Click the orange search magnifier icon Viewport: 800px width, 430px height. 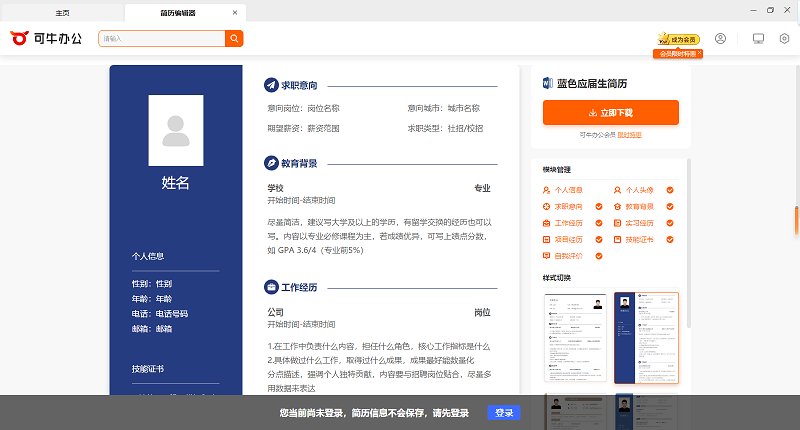click(x=234, y=39)
